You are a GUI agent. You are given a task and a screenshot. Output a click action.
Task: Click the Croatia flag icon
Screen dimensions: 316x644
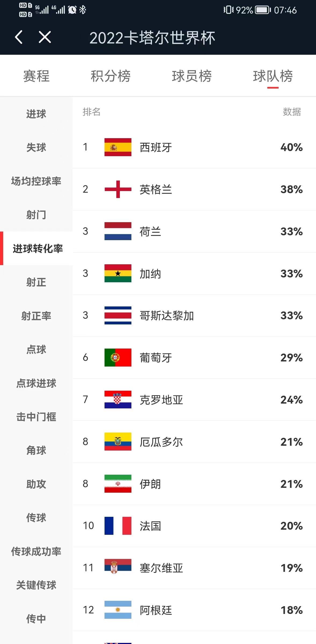[118, 400]
